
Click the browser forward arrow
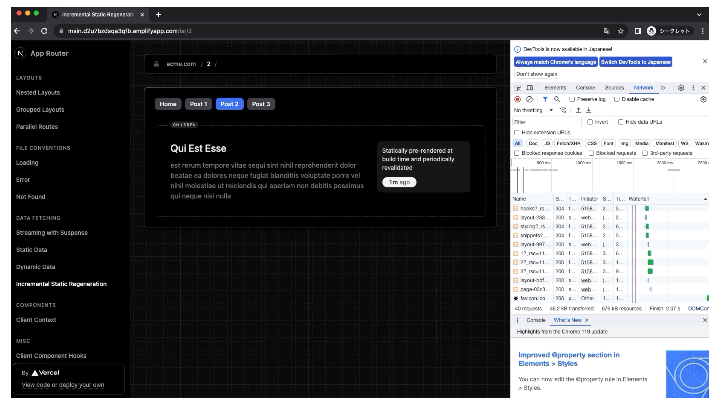pyautogui.click(x=31, y=31)
